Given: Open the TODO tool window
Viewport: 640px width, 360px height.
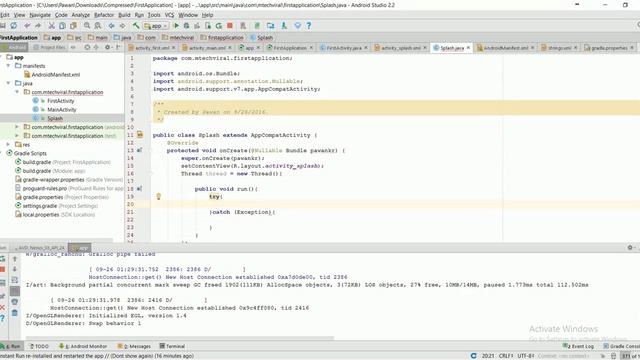Looking at the screenshot, I should tap(39, 346).
